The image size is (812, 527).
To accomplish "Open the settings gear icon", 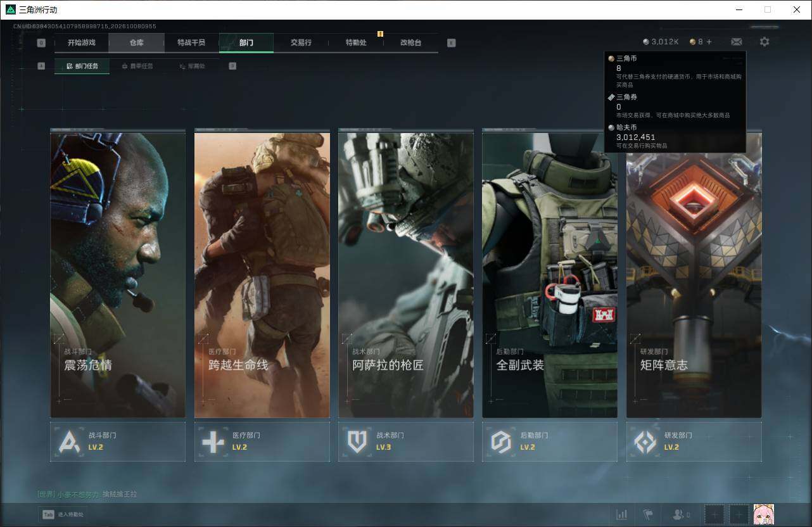I will 764,42.
